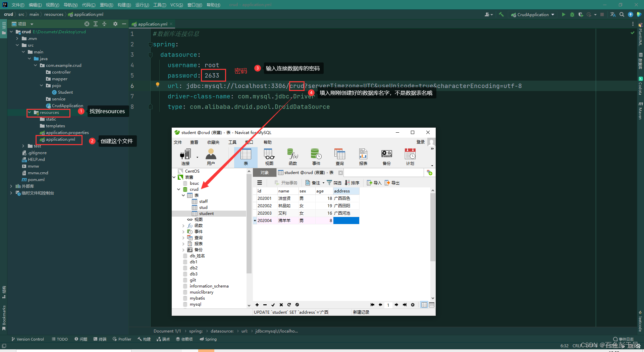
Task: Start debugging with the bug icon
Action: (x=572, y=14)
